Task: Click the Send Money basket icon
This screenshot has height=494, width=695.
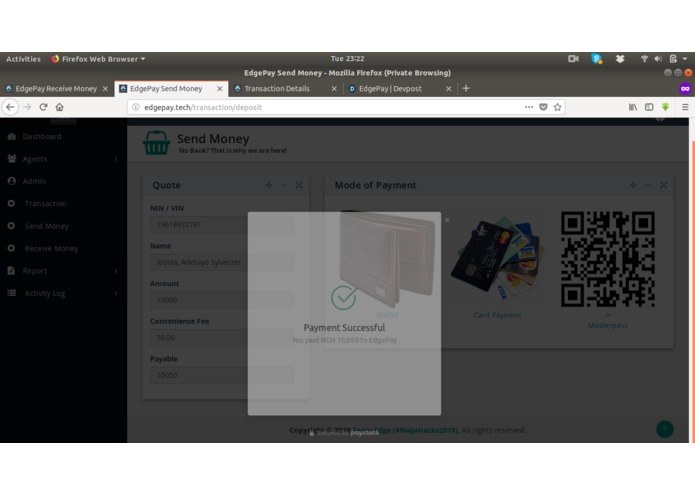Action: (156, 143)
